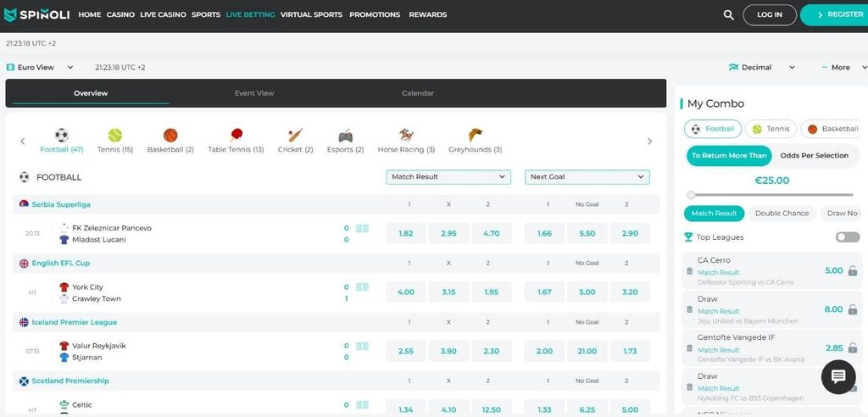Choose Double Chance chip in My Combo
Screen dimensions: 868x417
[782, 214]
